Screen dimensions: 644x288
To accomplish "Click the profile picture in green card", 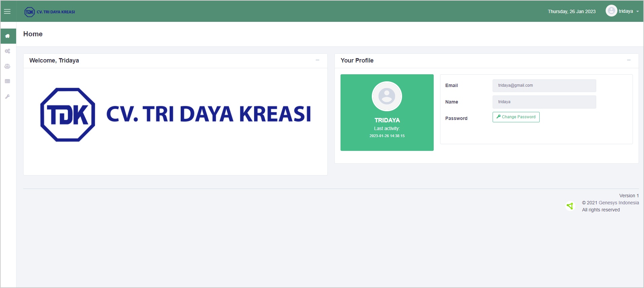I will click(387, 96).
